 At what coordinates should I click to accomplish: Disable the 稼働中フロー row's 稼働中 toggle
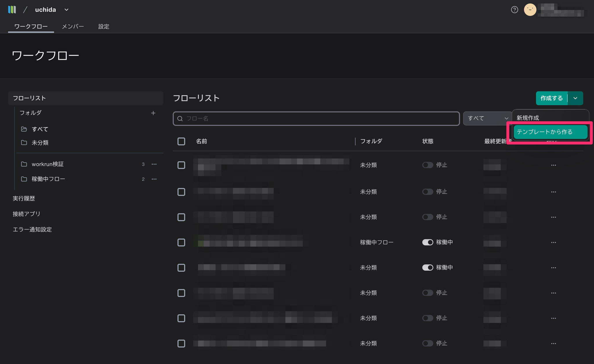click(428, 242)
